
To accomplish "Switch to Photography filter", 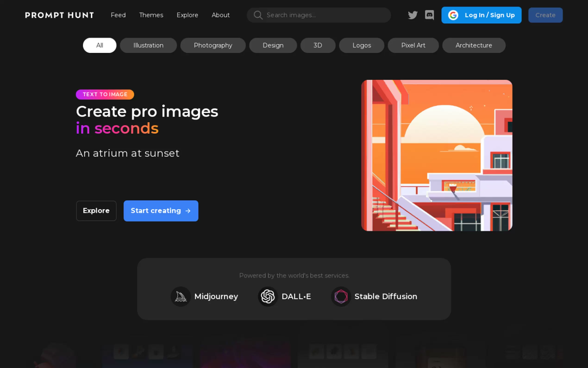I will (213, 45).
